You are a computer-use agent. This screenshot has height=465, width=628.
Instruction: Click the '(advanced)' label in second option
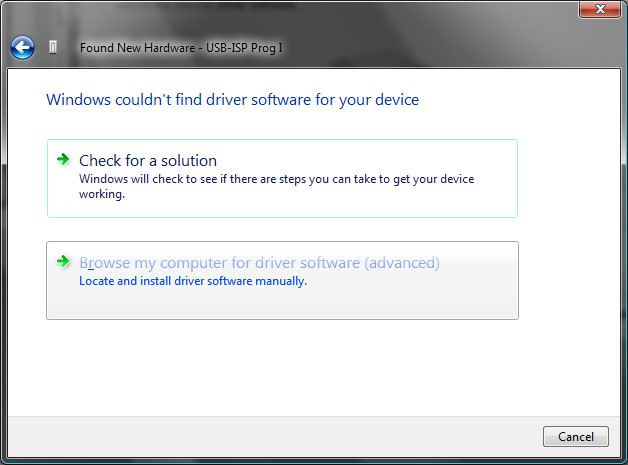click(402, 263)
